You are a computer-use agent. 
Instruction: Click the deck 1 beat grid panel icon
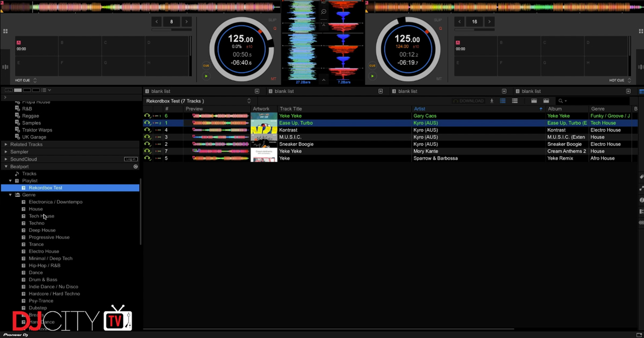pos(5,67)
